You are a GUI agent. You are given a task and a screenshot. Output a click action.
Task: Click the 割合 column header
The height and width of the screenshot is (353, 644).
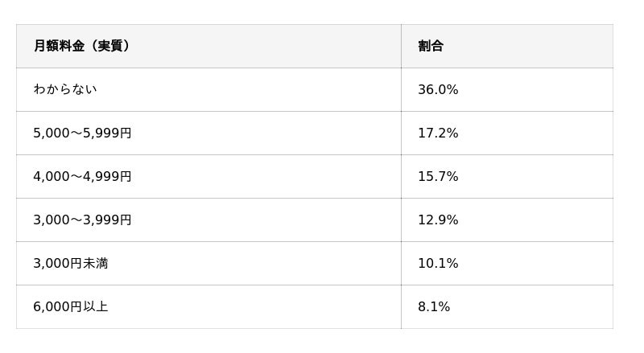coord(507,46)
